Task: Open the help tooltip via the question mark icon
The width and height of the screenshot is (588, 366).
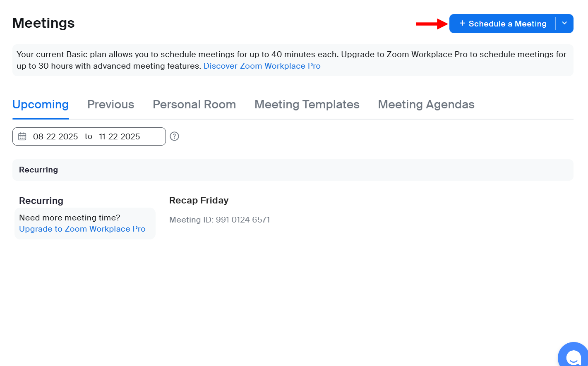Action: click(174, 136)
